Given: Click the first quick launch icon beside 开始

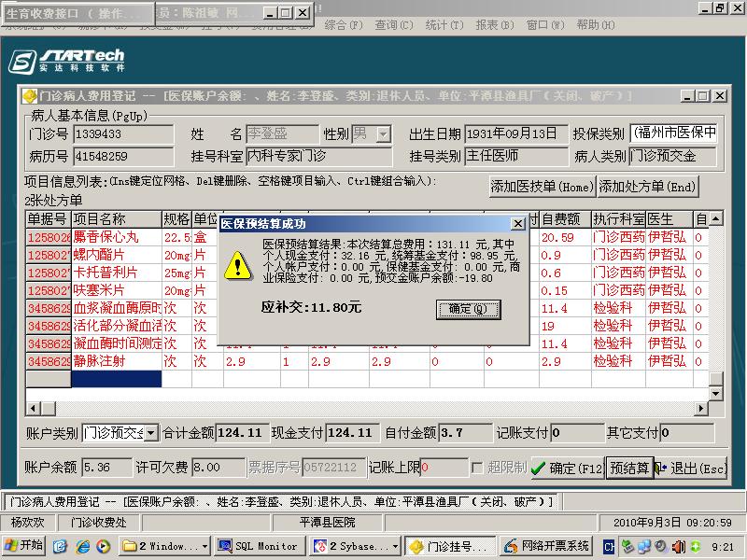Looking at the screenshot, I should point(60,546).
